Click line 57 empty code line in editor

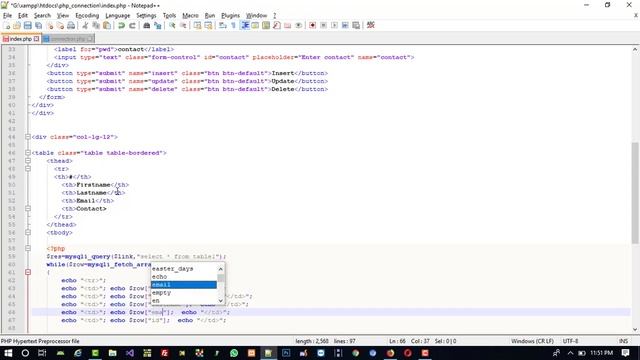[331, 240]
